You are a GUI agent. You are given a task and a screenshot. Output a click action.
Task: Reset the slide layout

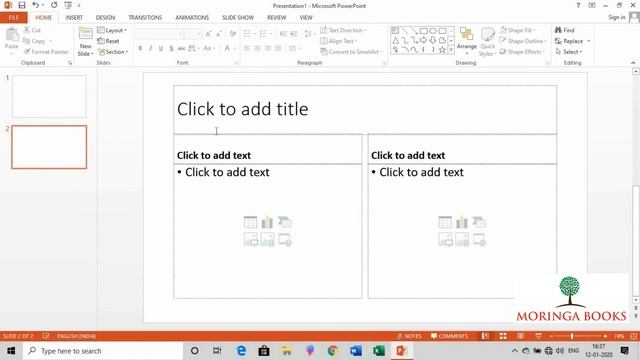[109, 41]
